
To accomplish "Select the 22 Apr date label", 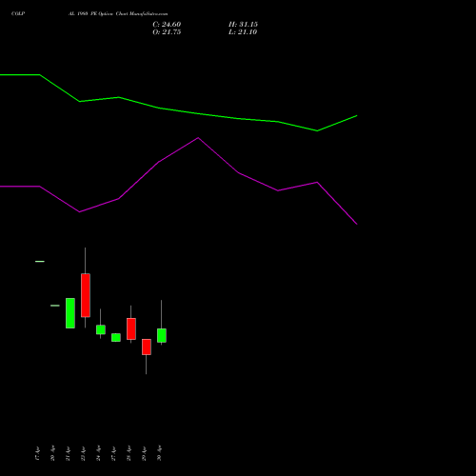I will click(x=83, y=453).
